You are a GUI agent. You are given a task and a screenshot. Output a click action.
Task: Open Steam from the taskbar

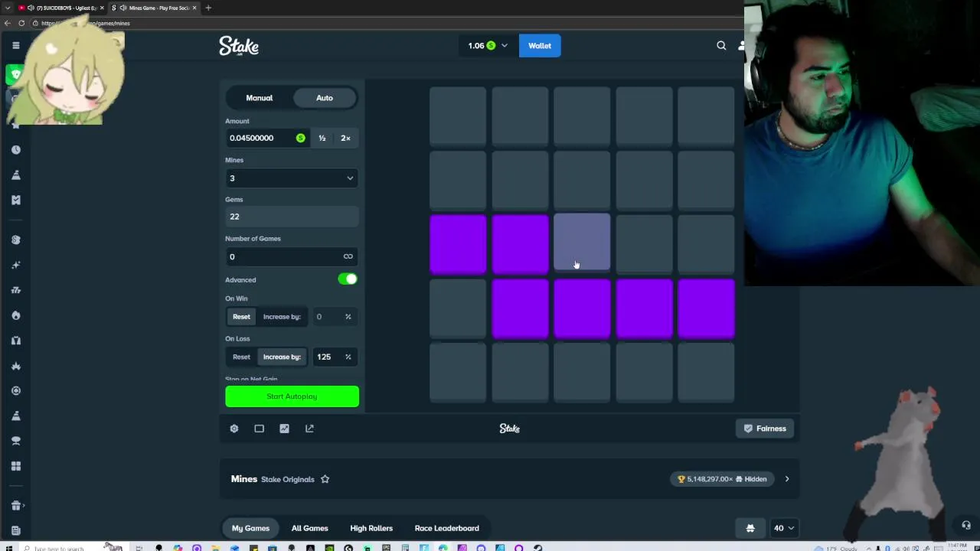[537, 548]
